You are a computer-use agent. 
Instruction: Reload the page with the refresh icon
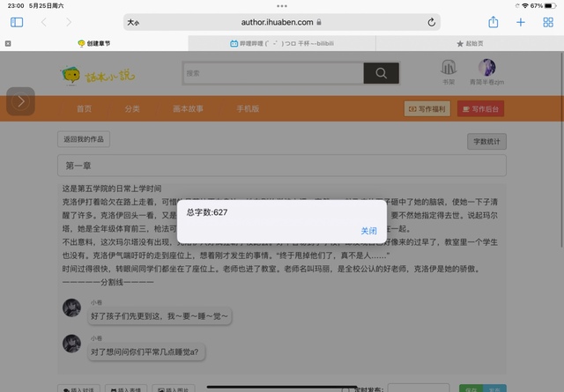pos(432,22)
